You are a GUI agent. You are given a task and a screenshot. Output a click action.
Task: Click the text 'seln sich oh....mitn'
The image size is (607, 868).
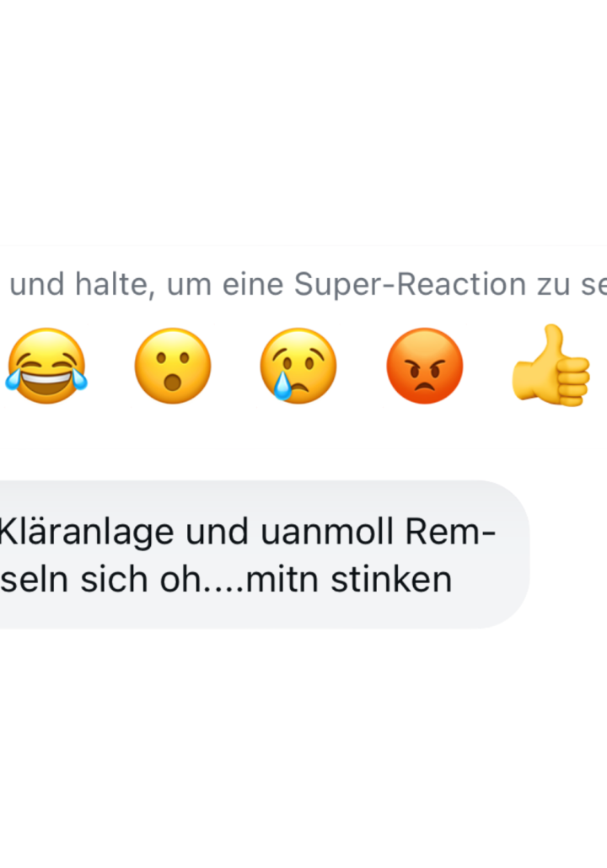165,580
